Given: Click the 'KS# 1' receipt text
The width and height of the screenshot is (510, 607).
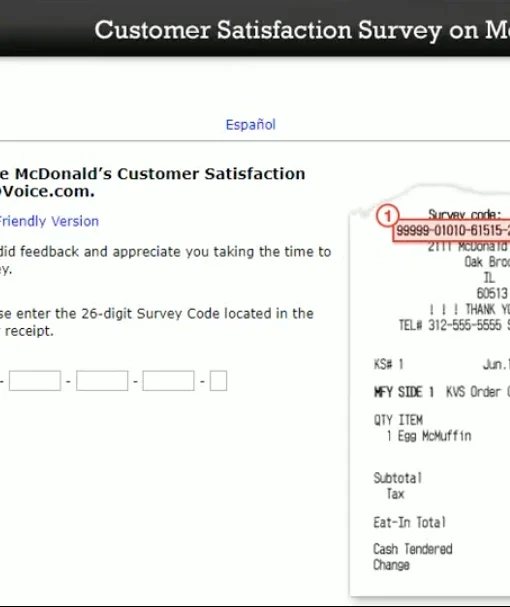Looking at the screenshot, I should pos(388,364).
